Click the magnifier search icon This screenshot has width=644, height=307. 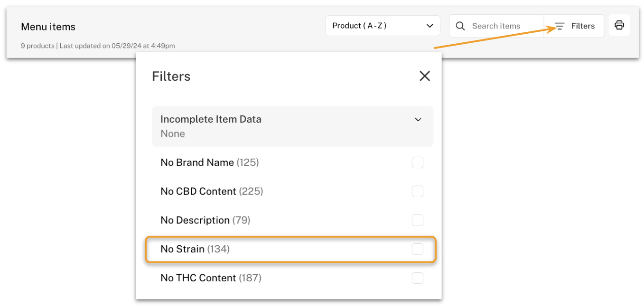pos(460,26)
